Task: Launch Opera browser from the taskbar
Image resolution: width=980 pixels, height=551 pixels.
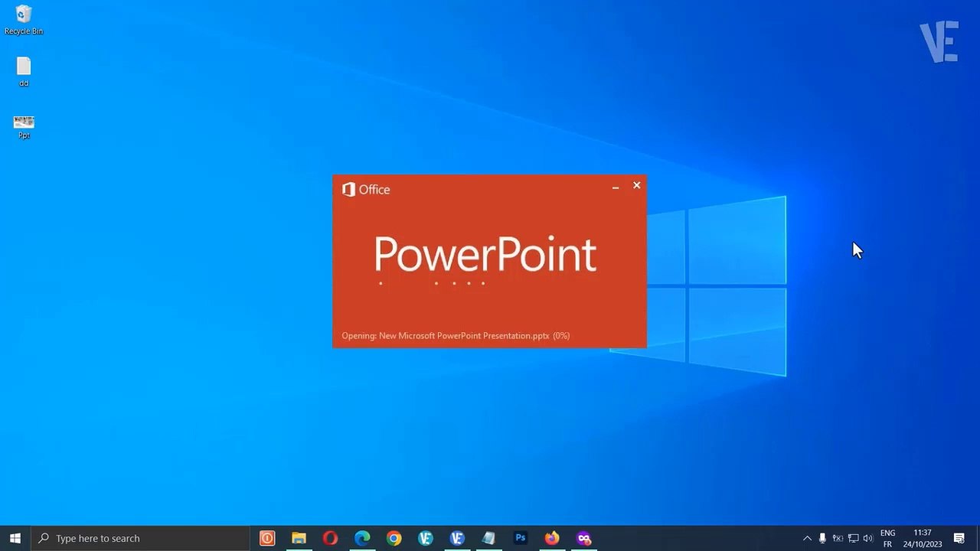Action: [x=330, y=538]
